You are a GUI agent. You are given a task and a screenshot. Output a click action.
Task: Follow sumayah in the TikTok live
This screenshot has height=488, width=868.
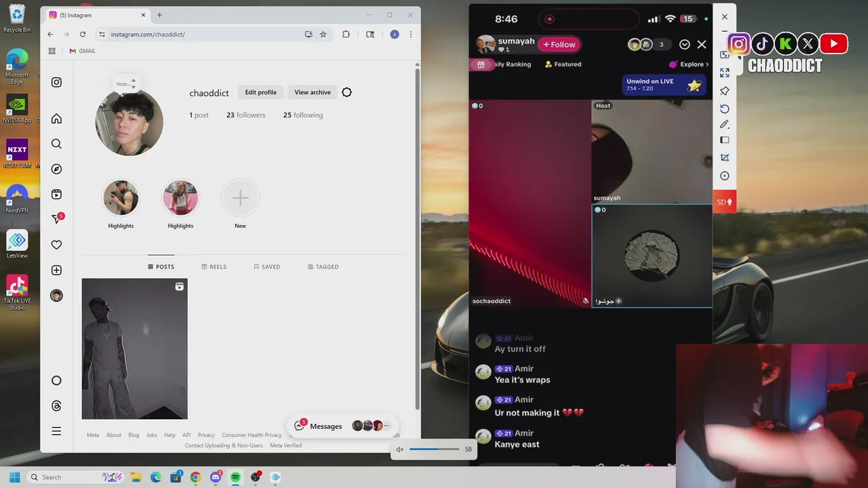pos(559,45)
